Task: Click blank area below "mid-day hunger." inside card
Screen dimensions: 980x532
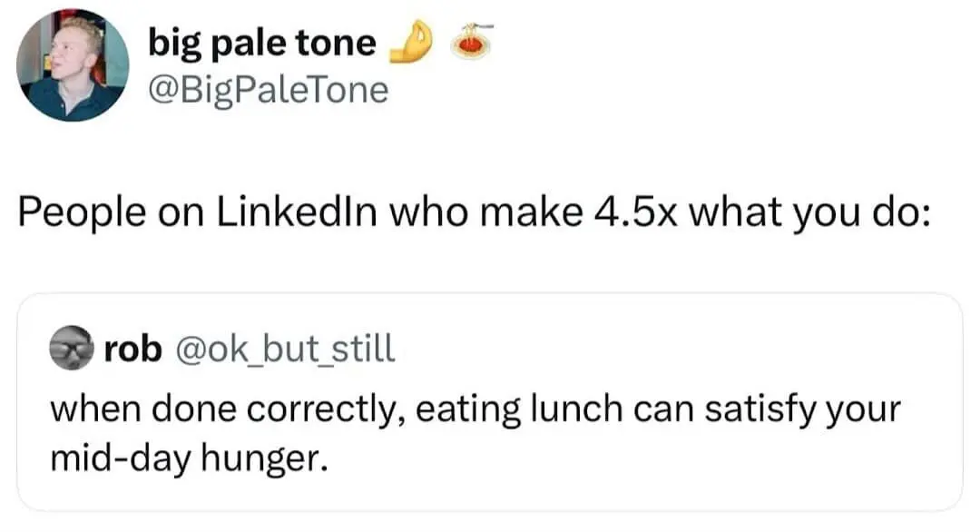Action: (490, 493)
